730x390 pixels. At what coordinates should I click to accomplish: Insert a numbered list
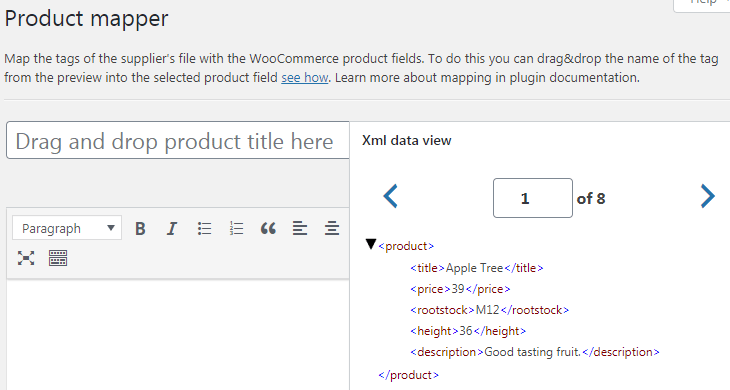click(x=236, y=229)
